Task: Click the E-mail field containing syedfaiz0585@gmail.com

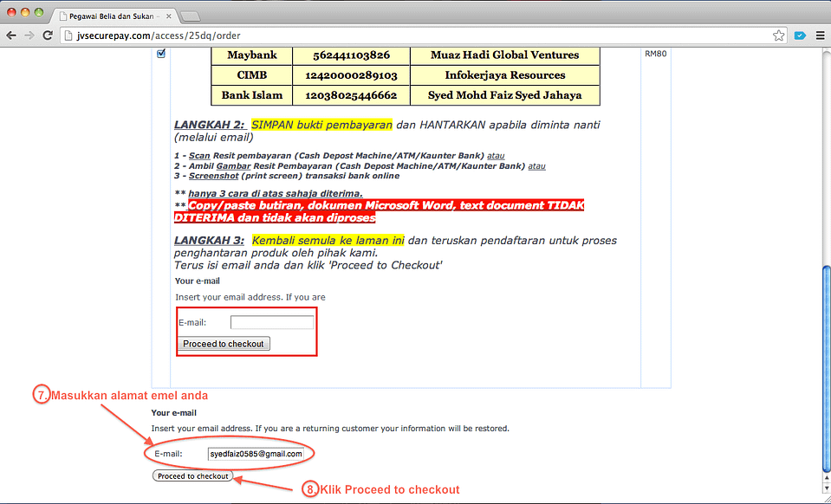Action: [x=256, y=454]
